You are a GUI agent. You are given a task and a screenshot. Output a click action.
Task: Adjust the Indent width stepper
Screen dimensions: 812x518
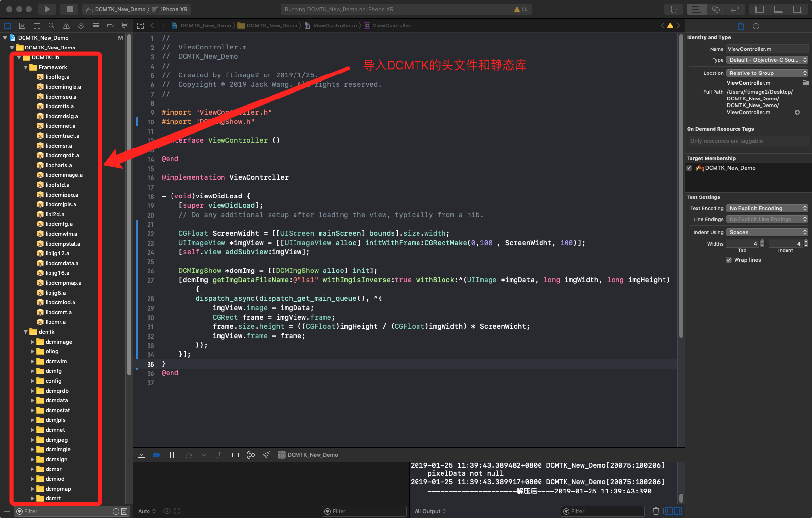coord(806,244)
